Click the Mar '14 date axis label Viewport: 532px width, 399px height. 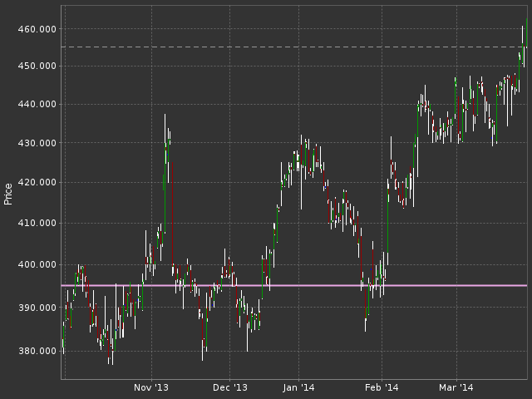[x=456, y=387]
